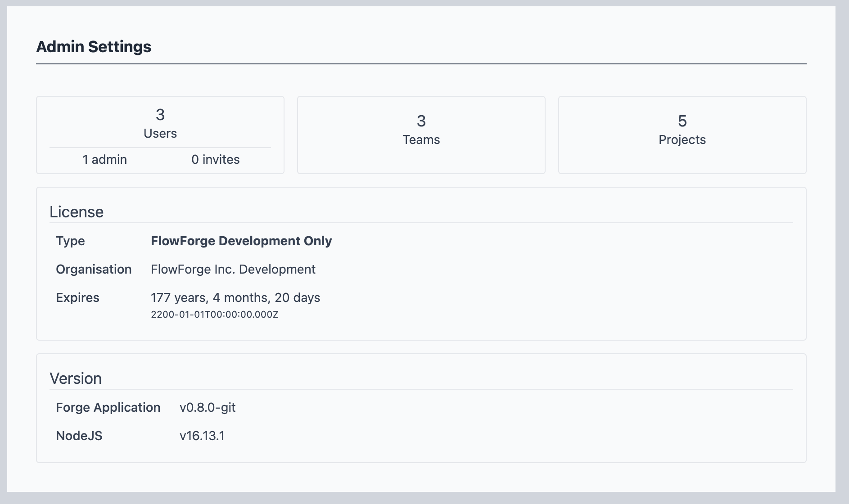Open the Teams statistics card
This screenshot has width=849, height=504.
(x=421, y=135)
